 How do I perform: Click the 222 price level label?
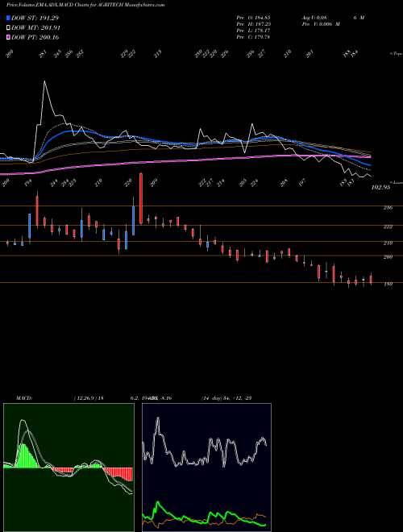click(388, 227)
